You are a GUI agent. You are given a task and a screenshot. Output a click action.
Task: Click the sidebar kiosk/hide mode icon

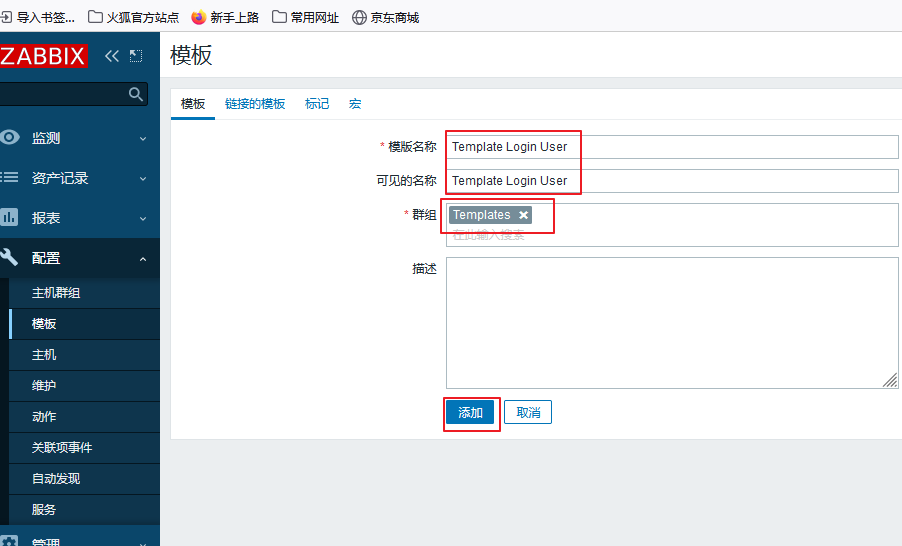136,56
